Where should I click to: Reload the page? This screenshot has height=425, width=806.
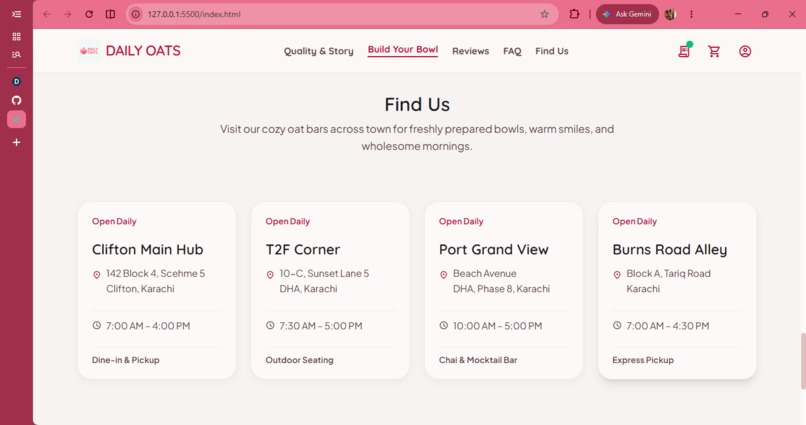[89, 14]
